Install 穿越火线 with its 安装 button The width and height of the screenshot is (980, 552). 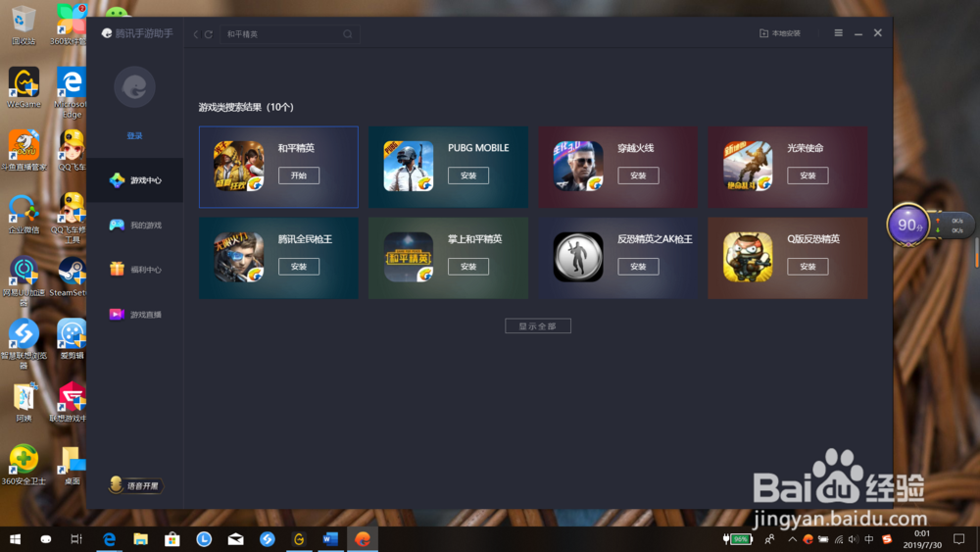pyautogui.click(x=638, y=176)
